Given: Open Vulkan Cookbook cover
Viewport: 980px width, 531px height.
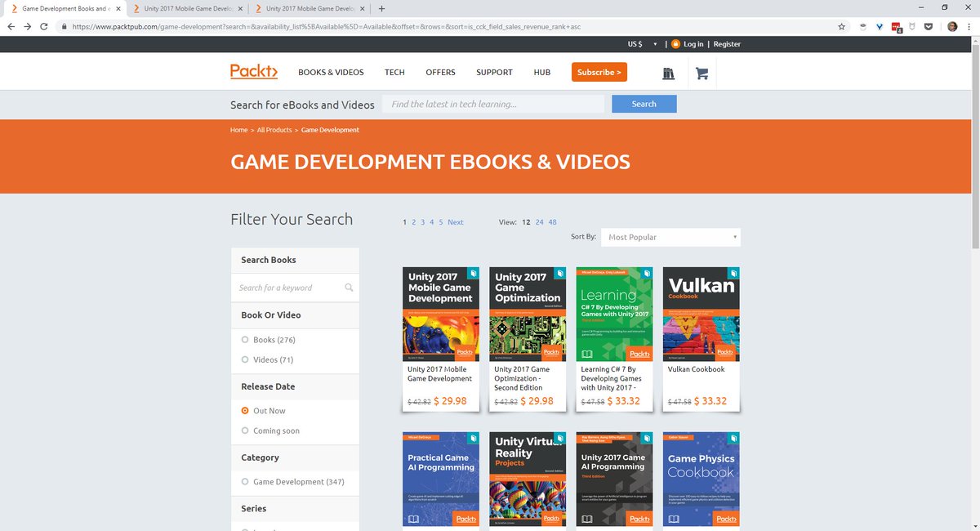Looking at the screenshot, I should (701, 314).
